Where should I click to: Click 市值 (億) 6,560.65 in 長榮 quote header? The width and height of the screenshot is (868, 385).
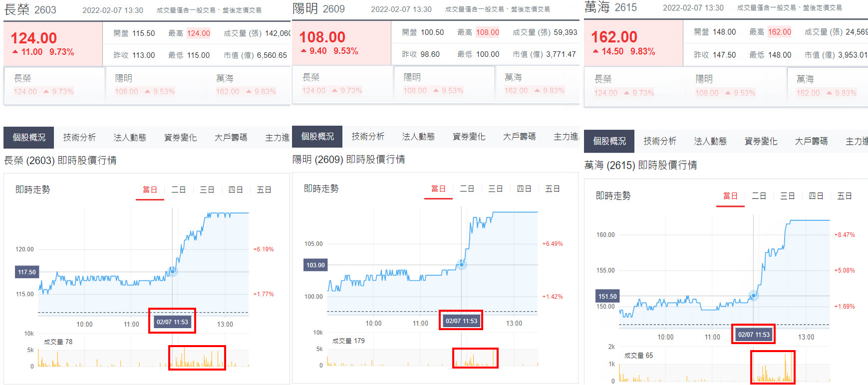coord(255,55)
